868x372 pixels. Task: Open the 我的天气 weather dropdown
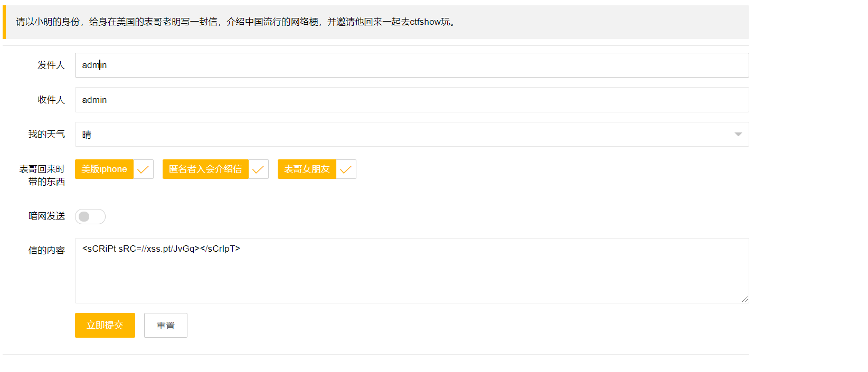pos(412,135)
